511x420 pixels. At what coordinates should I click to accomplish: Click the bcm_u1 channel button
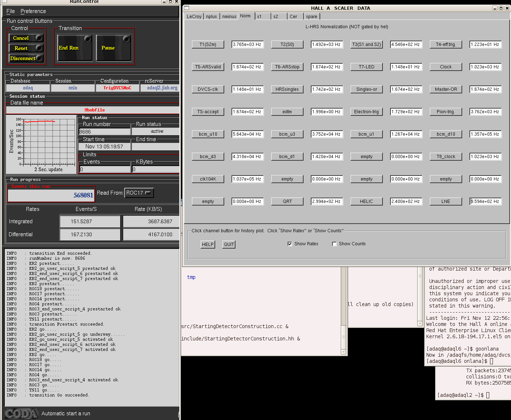point(367,134)
